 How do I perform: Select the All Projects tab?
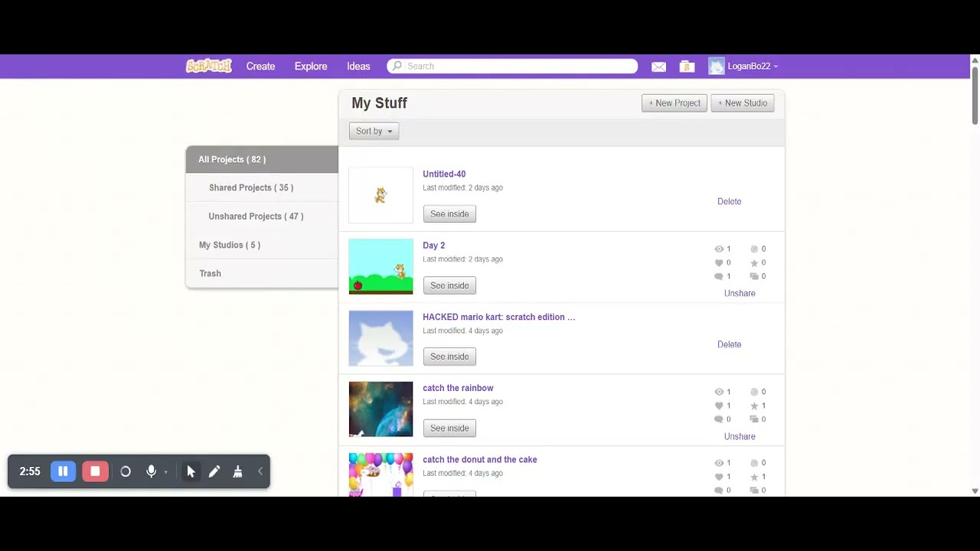point(262,159)
